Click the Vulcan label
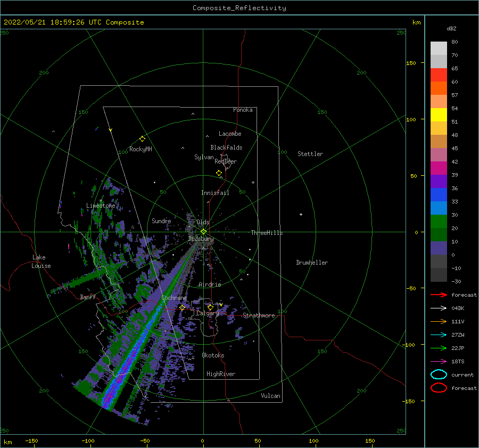Viewport: 479px width, 448px height. pyautogui.click(x=271, y=396)
